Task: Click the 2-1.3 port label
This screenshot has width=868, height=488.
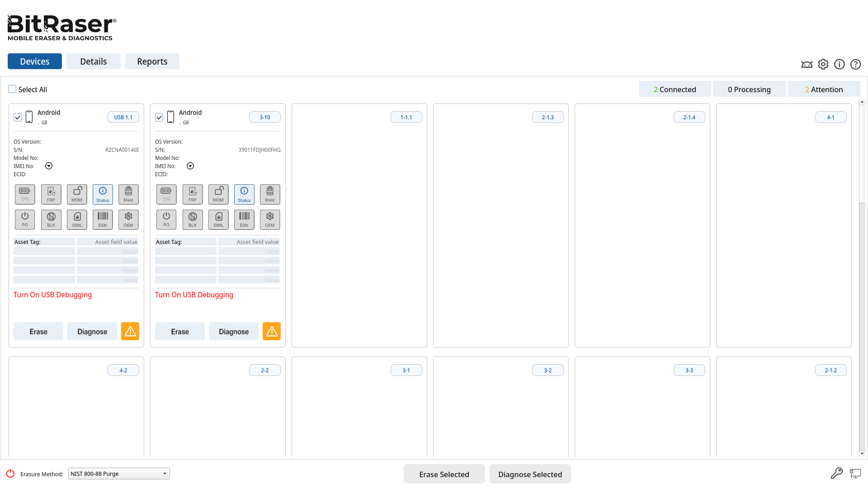Action: (x=548, y=117)
